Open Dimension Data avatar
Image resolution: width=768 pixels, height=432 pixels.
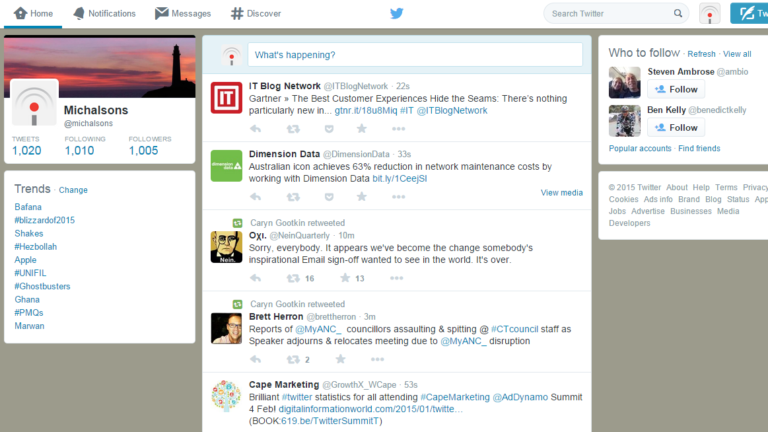point(226,166)
